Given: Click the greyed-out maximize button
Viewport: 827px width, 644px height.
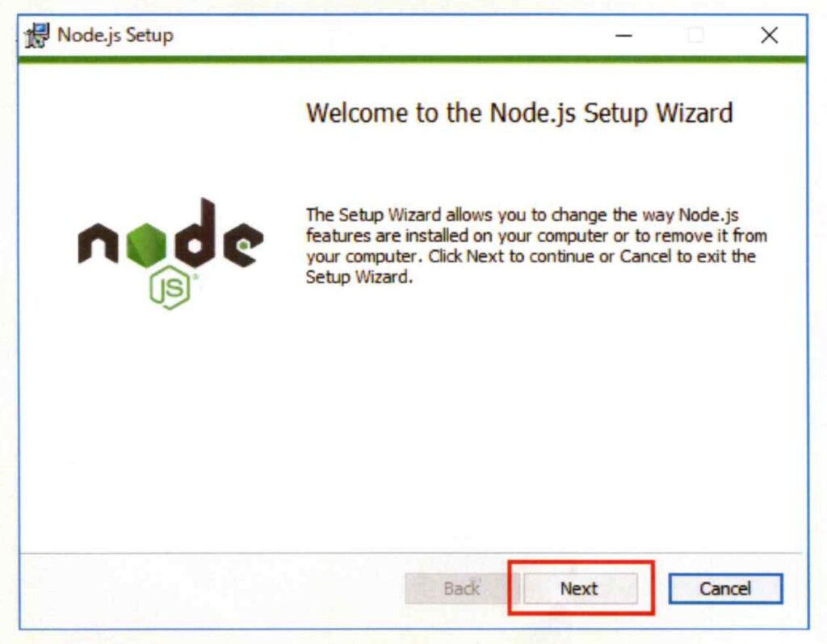Looking at the screenshot, I should click(x=695, y=36).
